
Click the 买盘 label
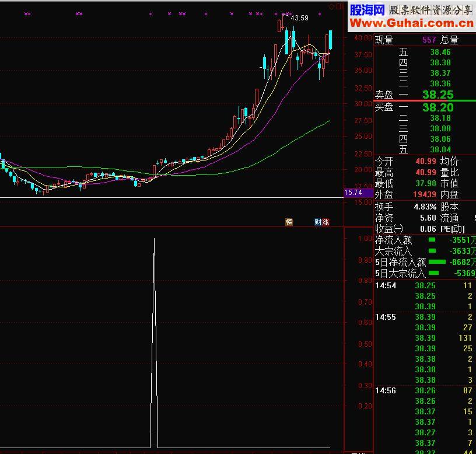pos(384,107)
